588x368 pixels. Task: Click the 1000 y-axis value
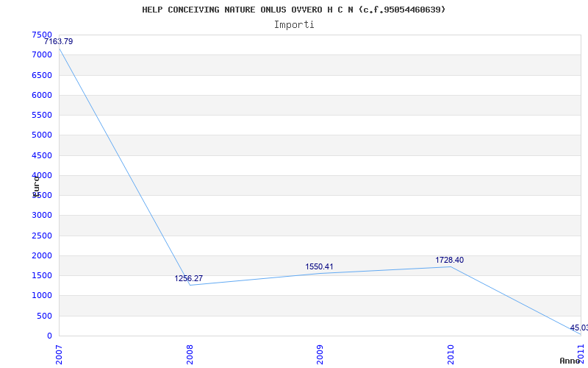point(42,296)
